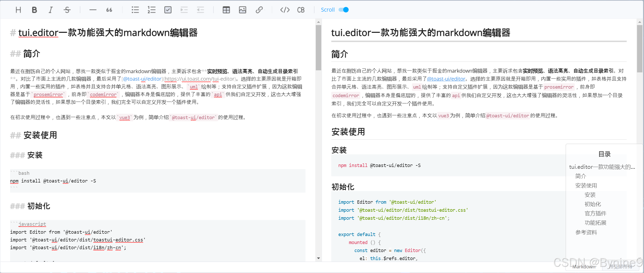Apply strikethrough to text
This screenshot has height=273, width=644.
point(67,10)
